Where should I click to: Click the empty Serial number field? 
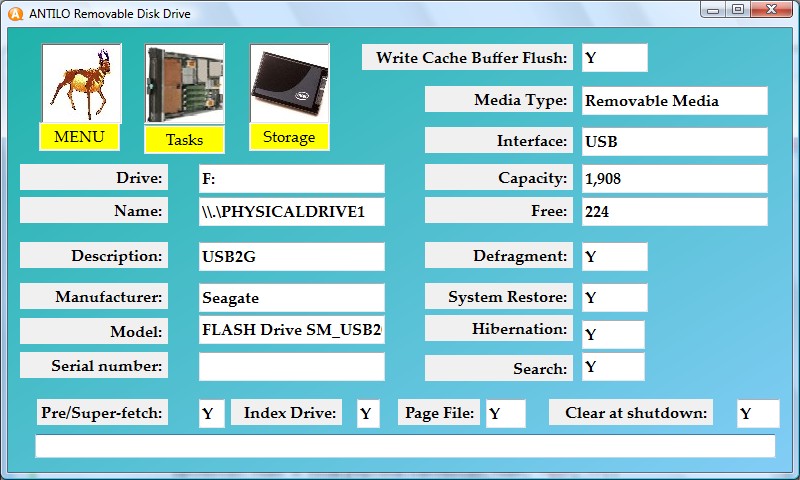point(291,366)
